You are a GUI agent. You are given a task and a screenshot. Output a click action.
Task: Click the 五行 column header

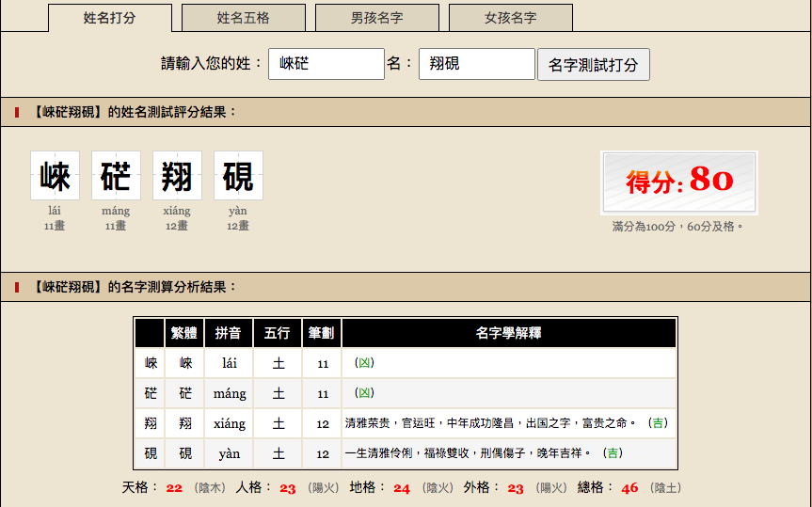(x=278, y=333)
